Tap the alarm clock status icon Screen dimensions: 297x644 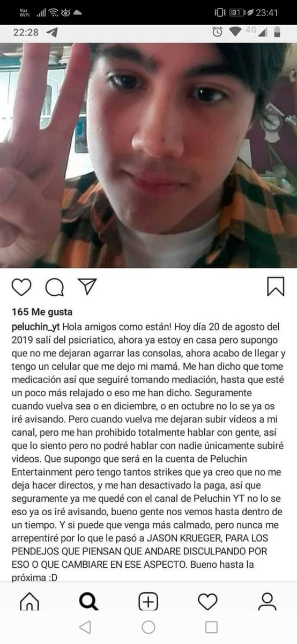tap(217, 32)
